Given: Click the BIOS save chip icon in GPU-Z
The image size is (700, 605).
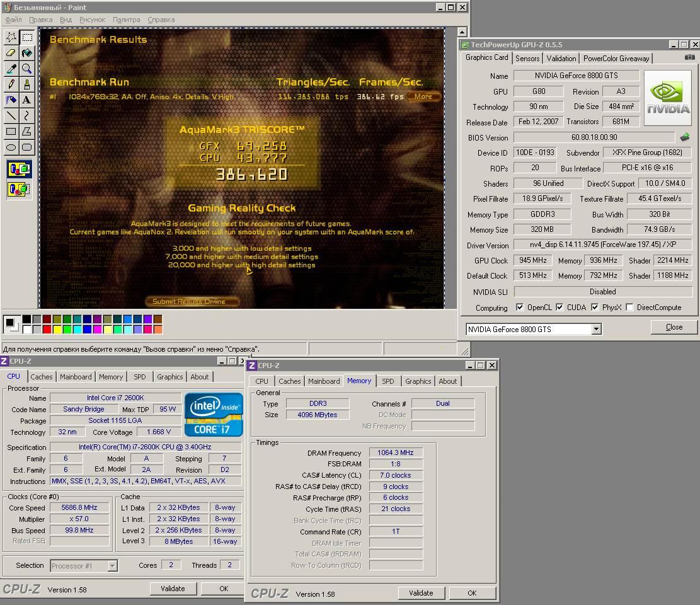Looking at the screenshot, I should pyautogui.click(x=685, y=137).
